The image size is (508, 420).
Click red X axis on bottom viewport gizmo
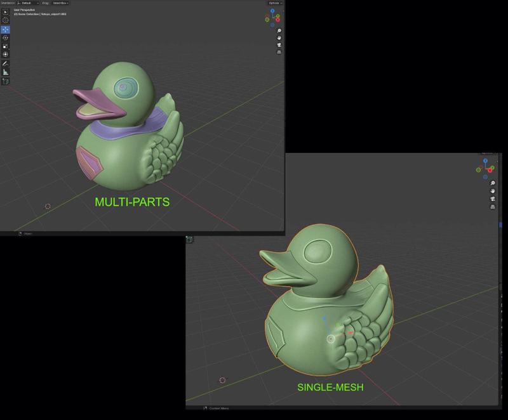coord(491,170)
